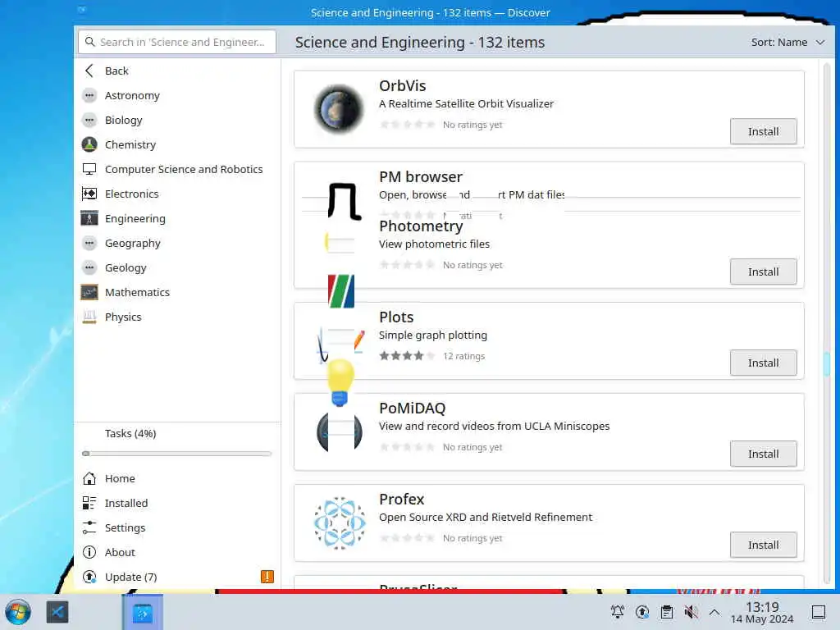
Task: Select the Astronomy category
Action: tap(177, 95)
